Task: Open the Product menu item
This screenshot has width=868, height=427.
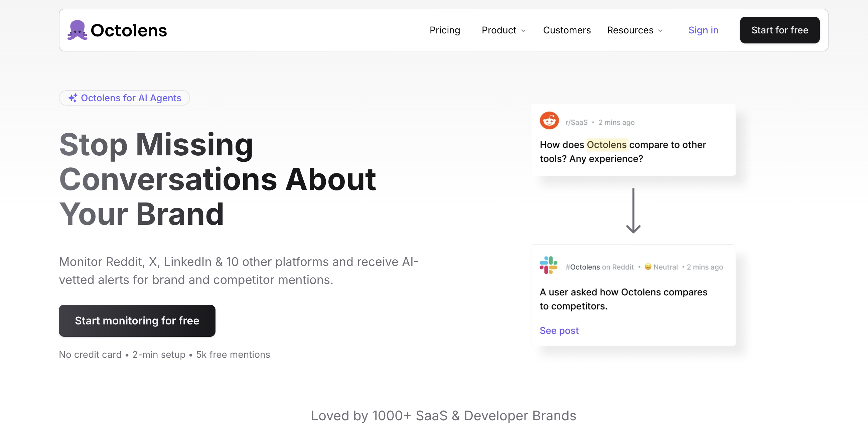Action: (499, 30)
